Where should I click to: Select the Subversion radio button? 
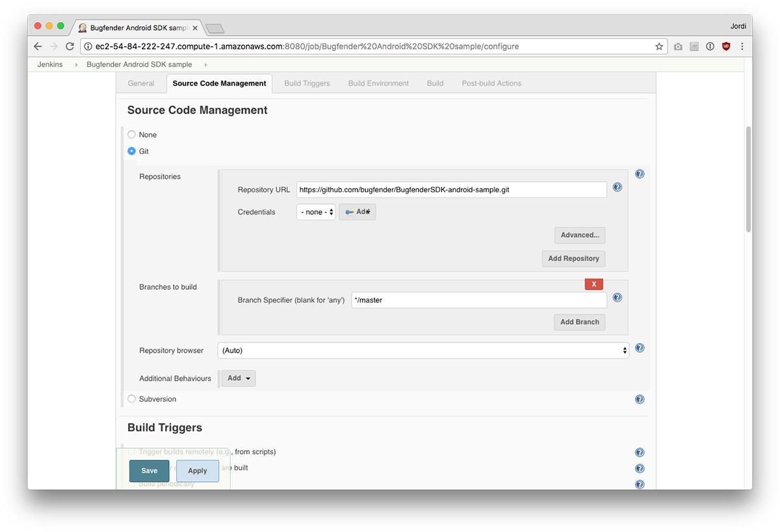tap(132, 399)
